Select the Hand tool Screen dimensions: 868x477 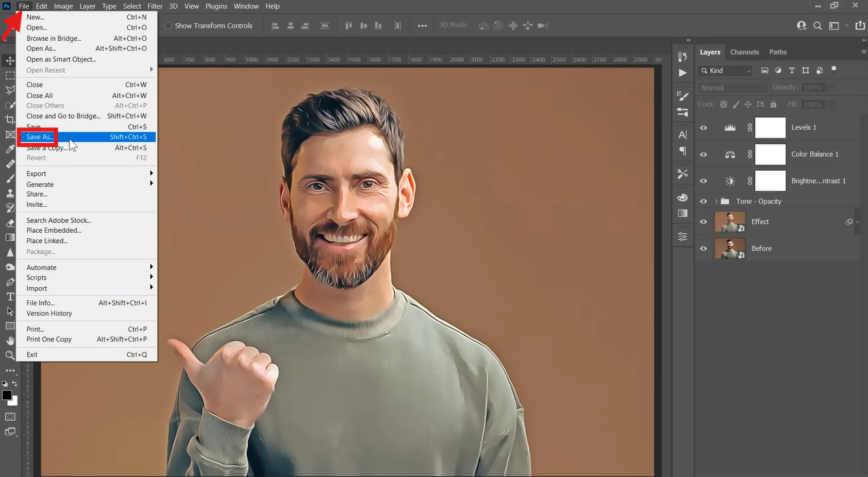(x=10, y=340)
